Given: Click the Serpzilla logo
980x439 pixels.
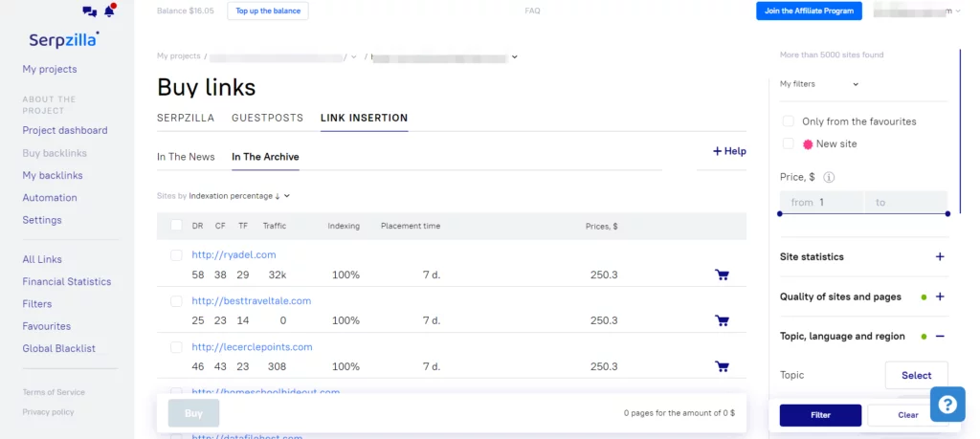Looking at the screenshot, I should point(64,40).
